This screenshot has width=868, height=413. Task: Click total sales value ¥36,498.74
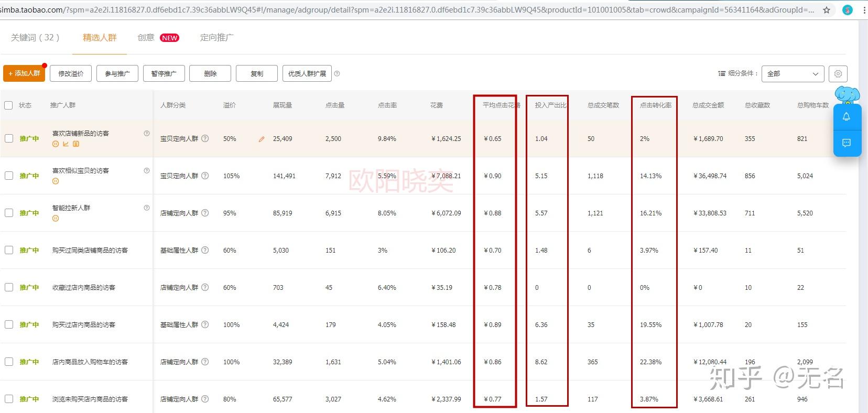pos(710,176)
